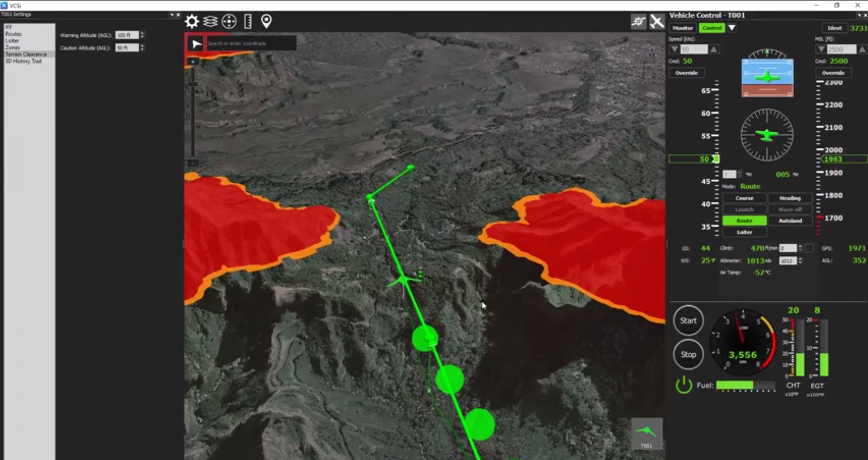This screenshot has width=868, height=460.
Task: Select the T001 vehicle thumbnail on map
Action: click(x=647, y=434)
